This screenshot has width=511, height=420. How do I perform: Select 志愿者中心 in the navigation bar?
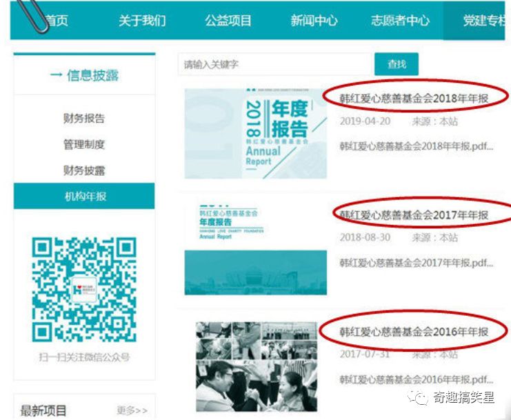pyautogui.click(x=400, y=21)
